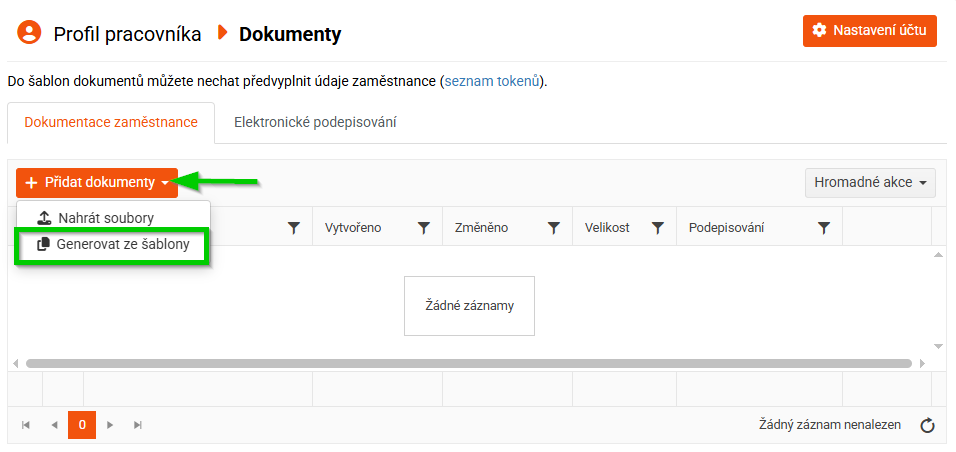This screenshot has width=956, height=452.
Task: Open the seznam tokenů link
Action: click(494, 81)
